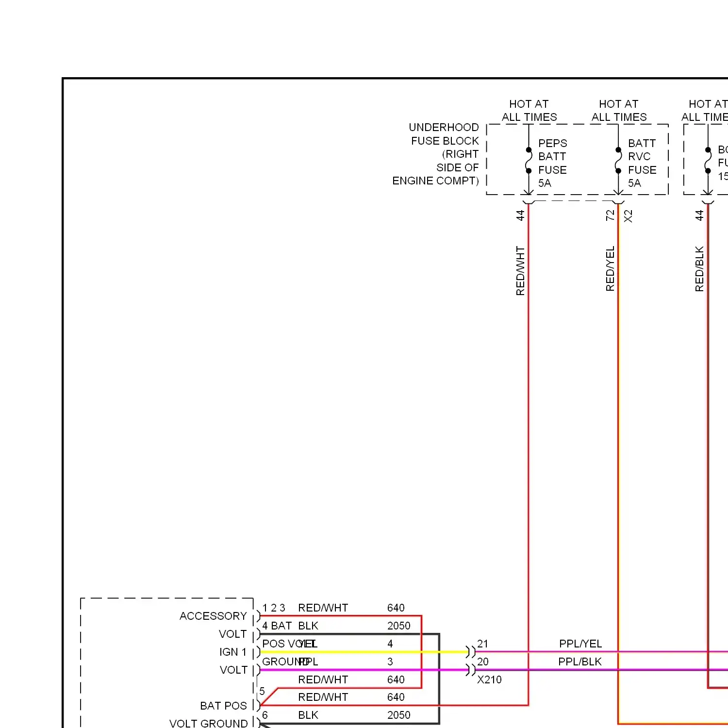Image resolution: width=728 pixels, height=728 pixels.
Task: Select the PPL/YEL wire label
Action: (580, 644)
